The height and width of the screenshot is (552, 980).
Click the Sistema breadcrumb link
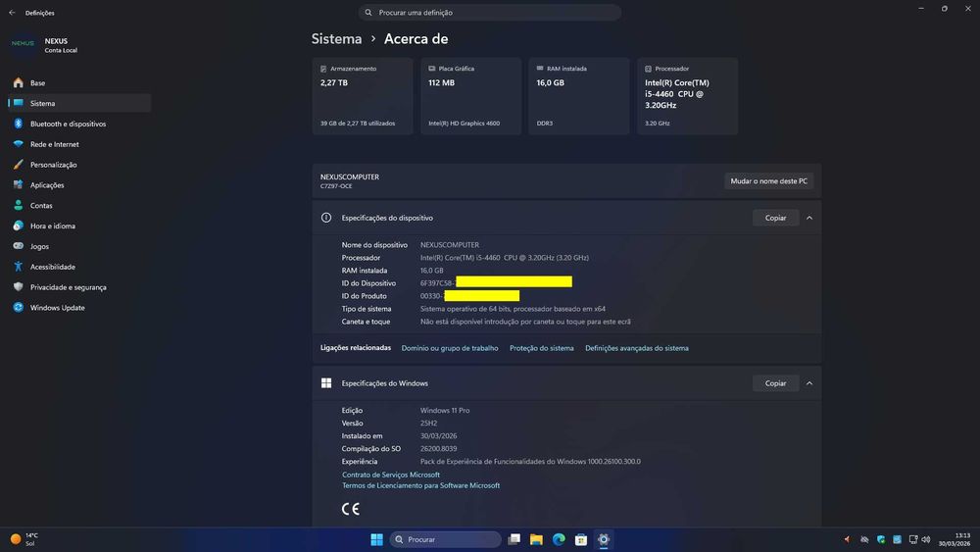click(x=336, y=39)
